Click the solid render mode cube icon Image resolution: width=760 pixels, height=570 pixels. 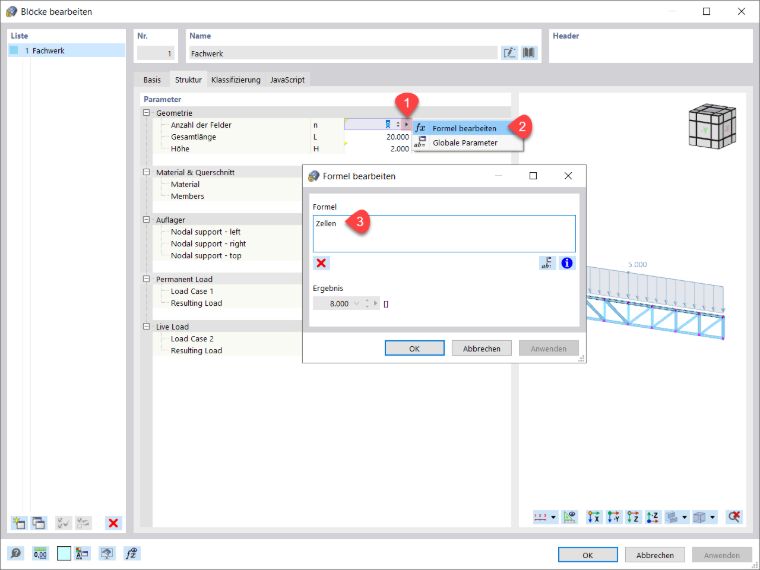click(x=672, y=517)
